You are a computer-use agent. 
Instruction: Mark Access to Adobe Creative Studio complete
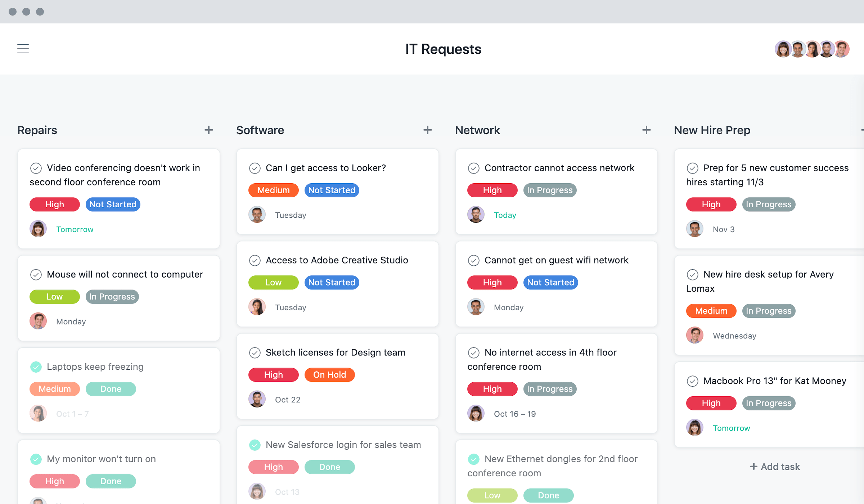click(x=255, y=260)
